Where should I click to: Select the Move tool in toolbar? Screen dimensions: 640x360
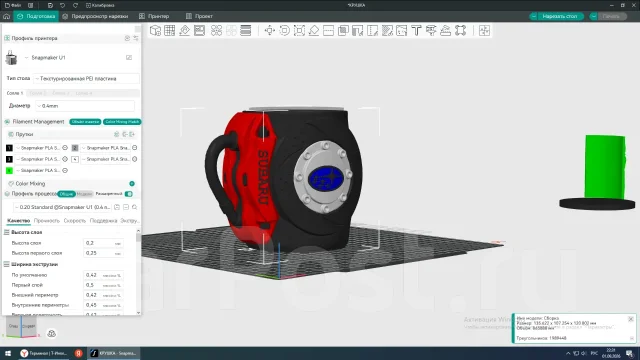pyautogui.click(x=269, y=31)
